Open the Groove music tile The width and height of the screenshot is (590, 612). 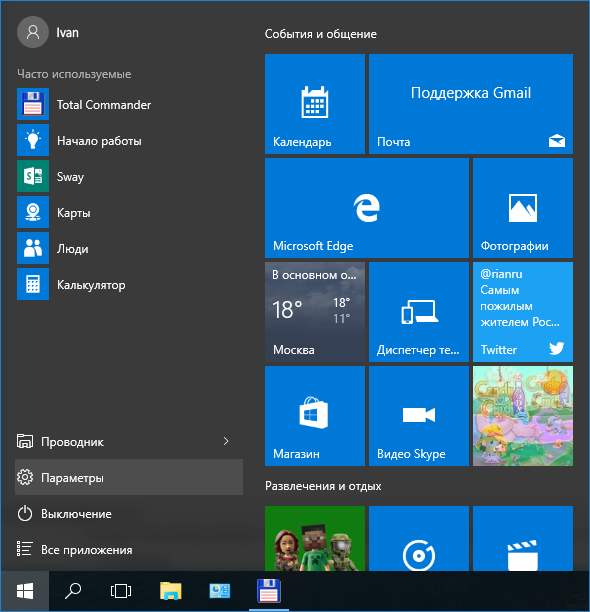[x=419, y=539]
